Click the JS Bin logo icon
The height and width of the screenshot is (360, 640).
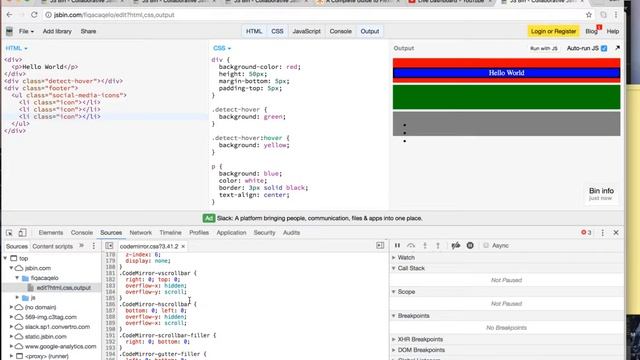tap(9, 31)
